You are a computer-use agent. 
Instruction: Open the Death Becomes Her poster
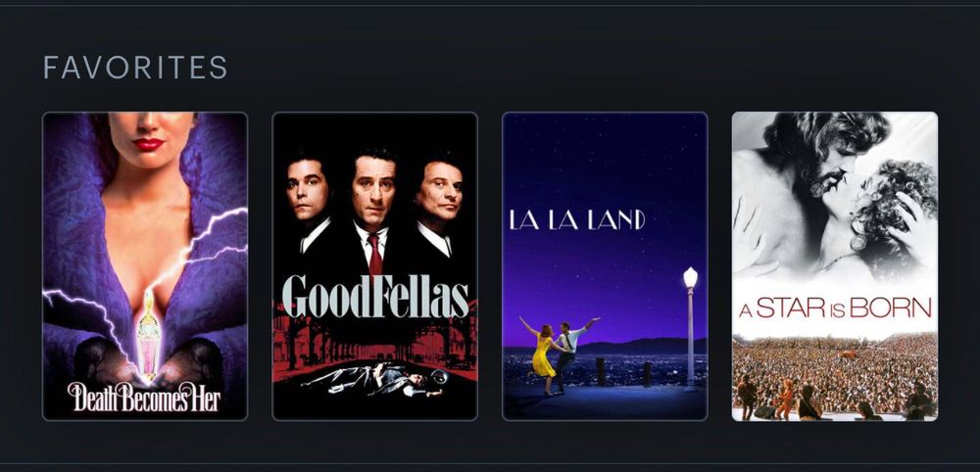coord(145,266)
